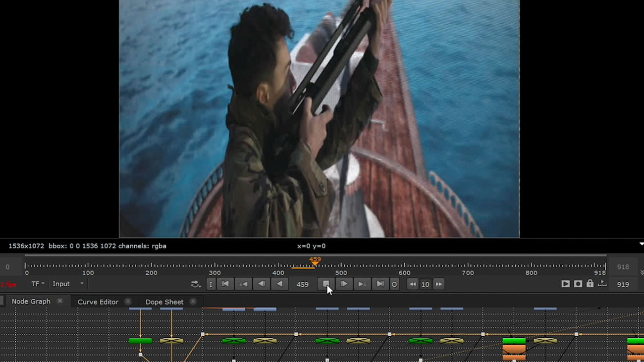The height and width of the screenshot is (362, 644).
Task: Click the last frame field showing 918
Action: point(623,267)
